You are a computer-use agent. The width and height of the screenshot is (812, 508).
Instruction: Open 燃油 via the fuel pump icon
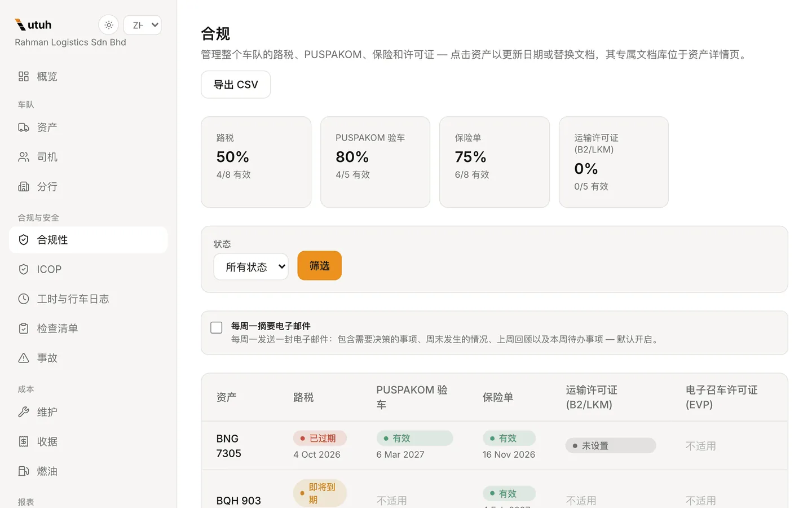[x=24, y=471]
